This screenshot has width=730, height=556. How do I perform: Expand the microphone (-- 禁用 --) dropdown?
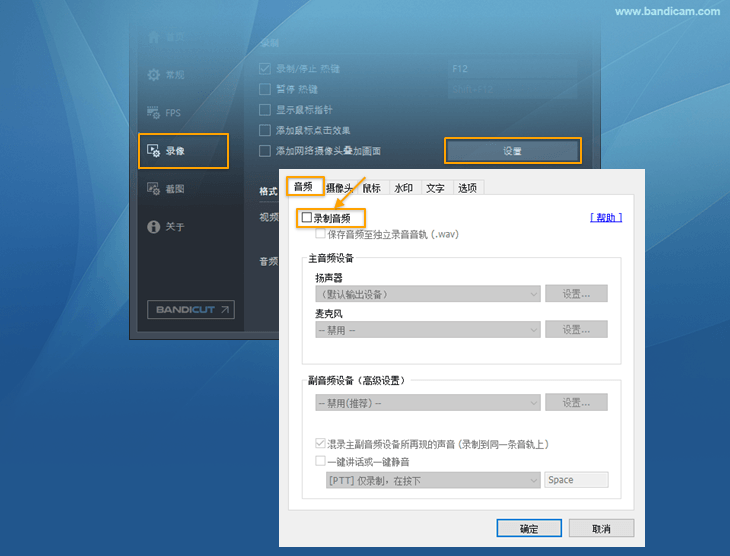point(428,330)
